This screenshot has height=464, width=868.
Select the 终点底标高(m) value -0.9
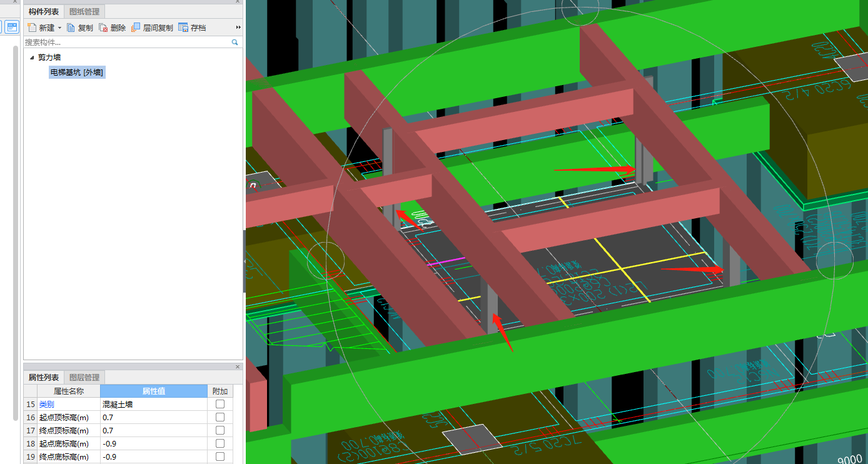153,457
